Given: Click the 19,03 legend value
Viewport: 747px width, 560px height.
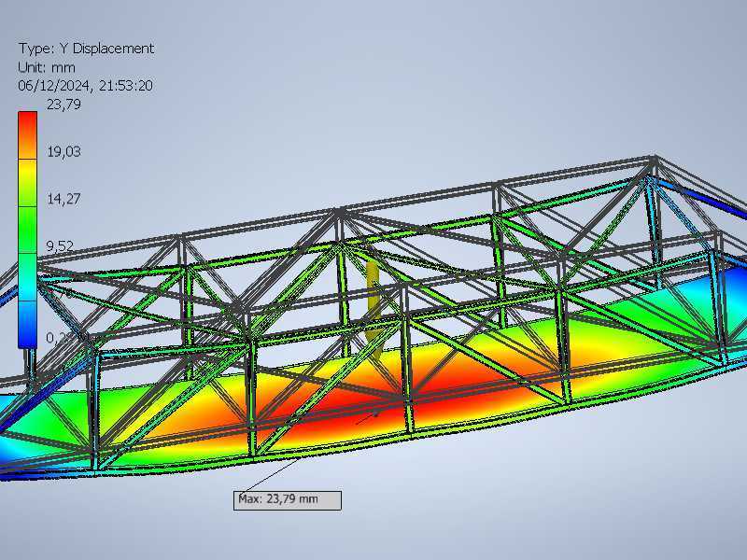Looking at the screenshot, I should point(63,152).
